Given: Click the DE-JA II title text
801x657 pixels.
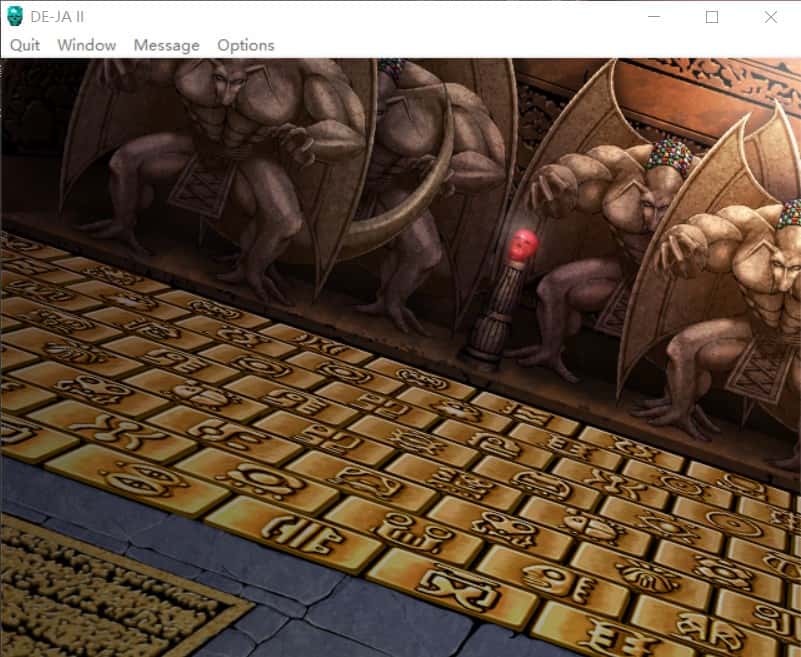Looking at the screenshot, I should pyautogui.click(x=57, y=17).
